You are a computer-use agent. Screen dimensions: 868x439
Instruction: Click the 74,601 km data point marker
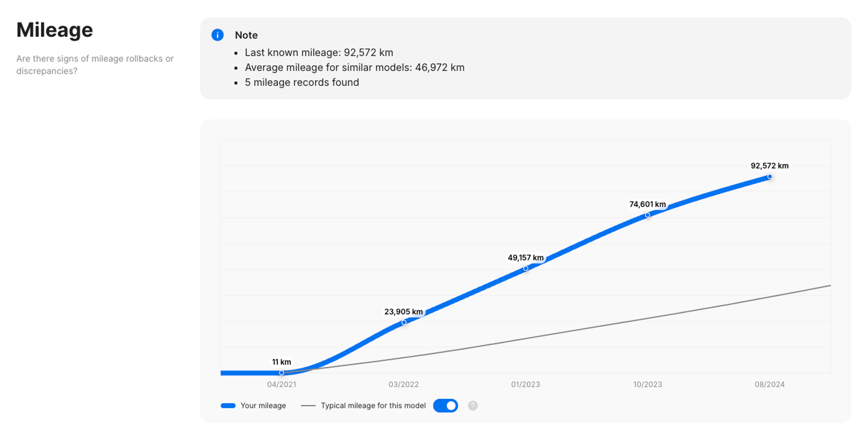pyautogui.click(x=647, y=215)
